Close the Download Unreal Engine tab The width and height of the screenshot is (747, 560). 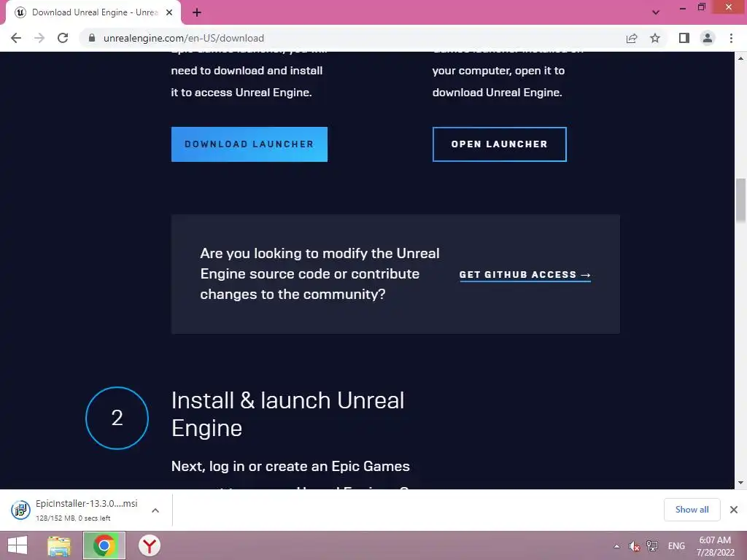tap(169, 13)
